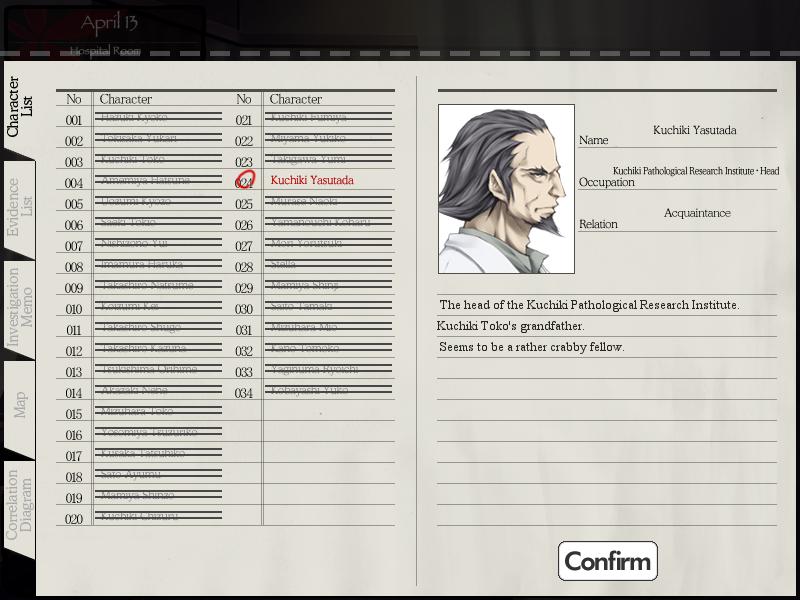Click the note 'Kuchiki Toko's grandfather.'
This screenshot has width=800, height=600.
pos(510,326)
